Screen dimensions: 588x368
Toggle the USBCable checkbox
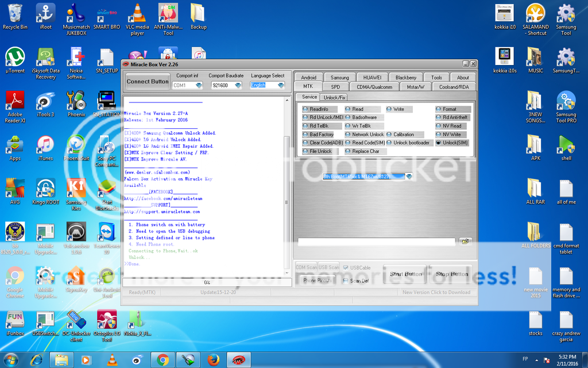346,267
